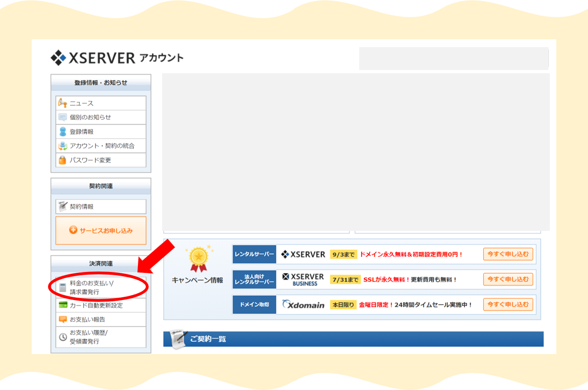The height and width of the screenshot is (390, 588).
Task: Click the card icon beside カード自動更新設定
Action: [62, 306]
